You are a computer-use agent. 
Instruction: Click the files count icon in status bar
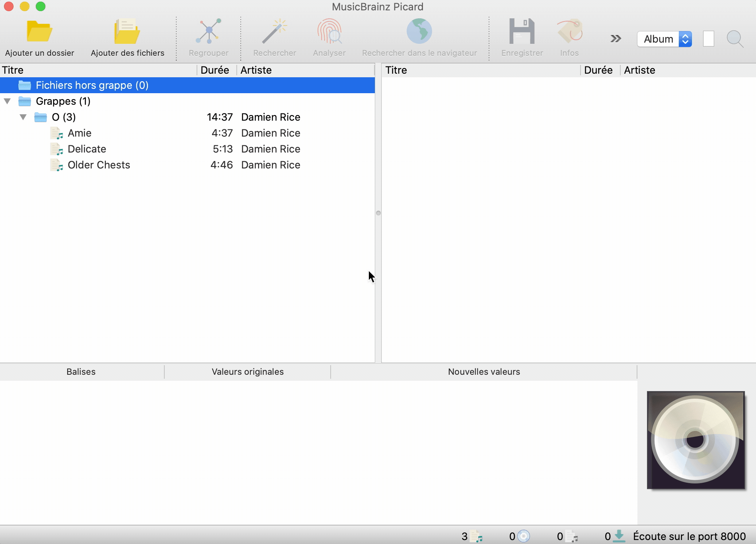coord(476,536)
